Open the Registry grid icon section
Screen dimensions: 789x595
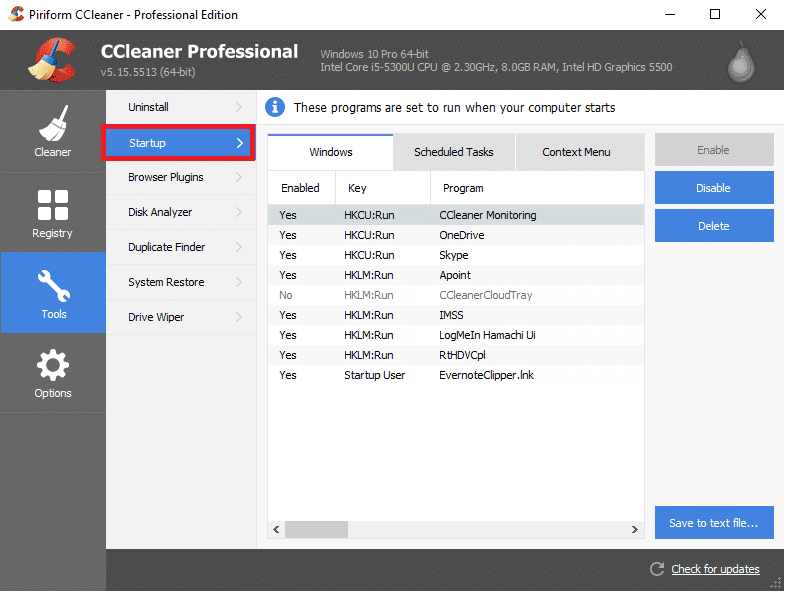52,212
